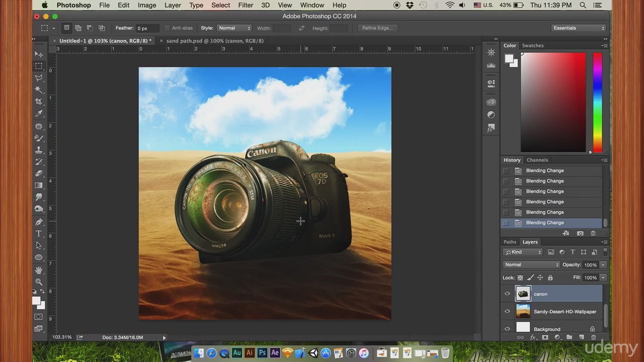
Task: Click Add layer mask icon
Action: (x=545, y=337)
